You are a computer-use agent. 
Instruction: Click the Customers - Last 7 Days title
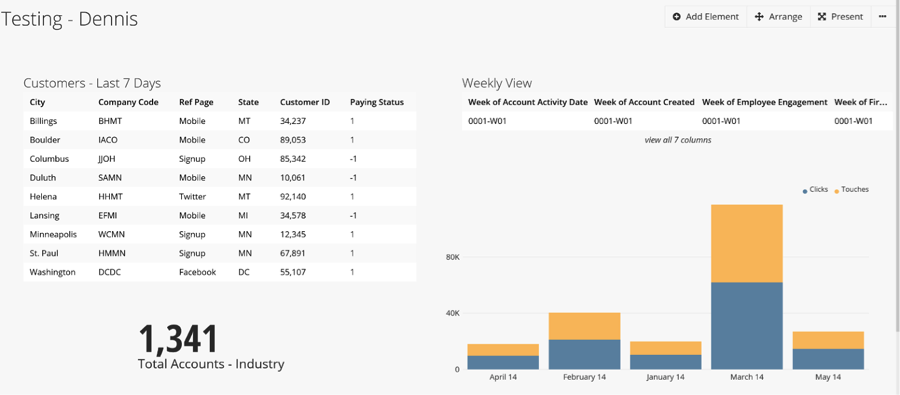(x=92, y=83)
